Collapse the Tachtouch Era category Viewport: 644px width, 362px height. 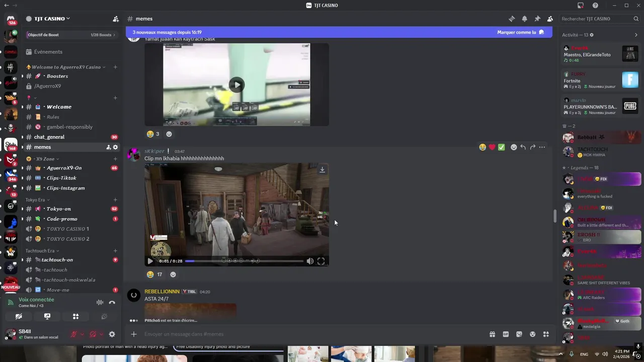pos(43,250)
